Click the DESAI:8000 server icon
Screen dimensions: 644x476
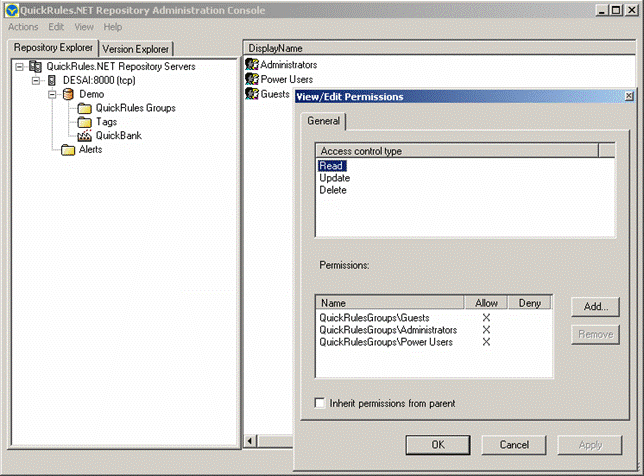52,80
